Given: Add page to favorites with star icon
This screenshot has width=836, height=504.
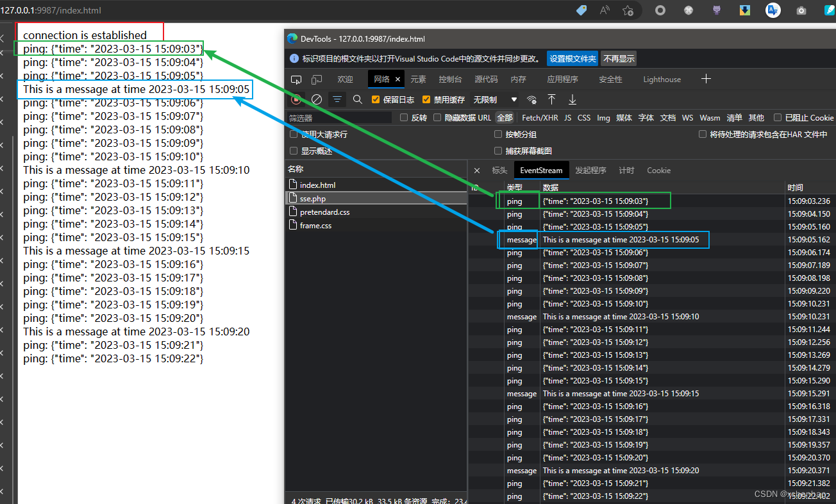Looking at the screenshot, I should (x=628, y=10).
